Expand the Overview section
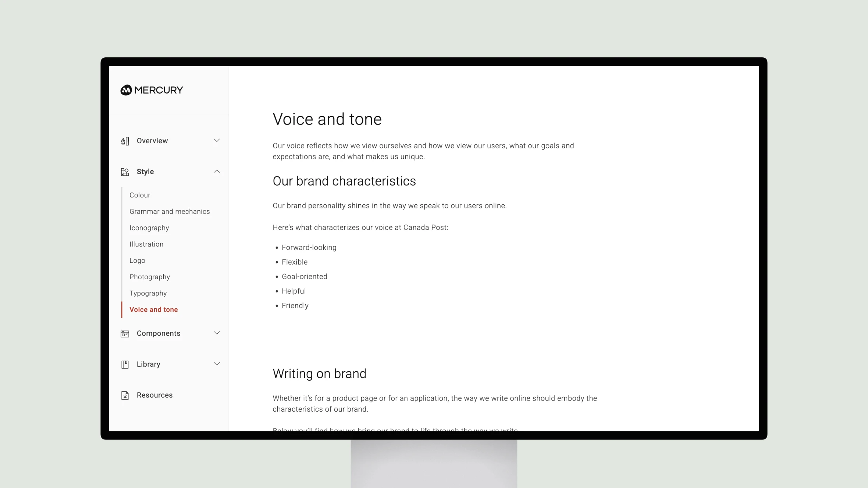Viewport: 868px width, 488px height. pyautogui.click(x=216, y=140)
